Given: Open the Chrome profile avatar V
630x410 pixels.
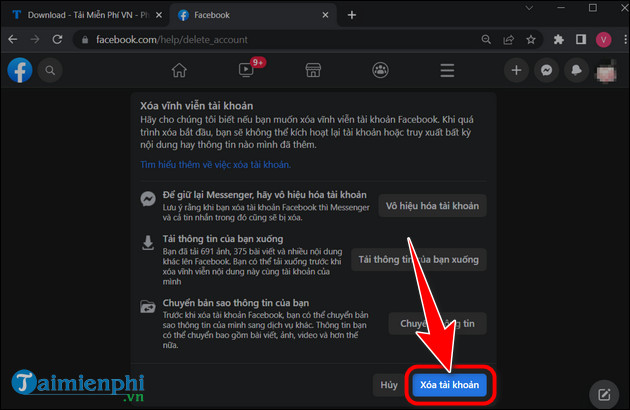Looking at the screenshot, I should pyautogui.click(x=603, y=39).
